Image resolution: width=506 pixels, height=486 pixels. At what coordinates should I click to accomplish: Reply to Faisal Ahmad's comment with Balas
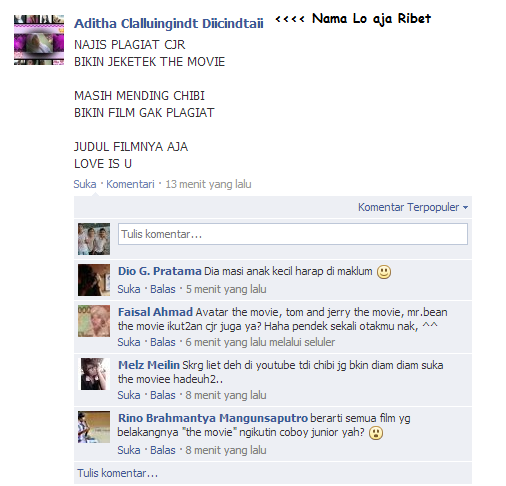[x=163, y=342]
